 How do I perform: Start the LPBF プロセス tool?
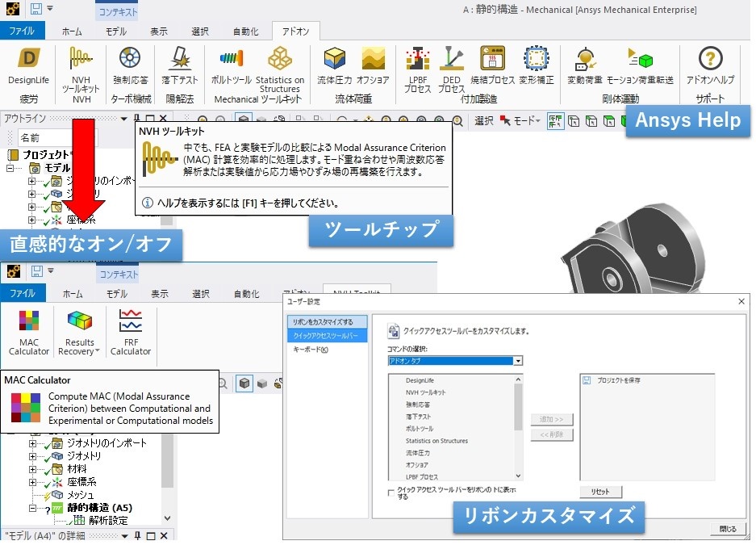point(418,70)
